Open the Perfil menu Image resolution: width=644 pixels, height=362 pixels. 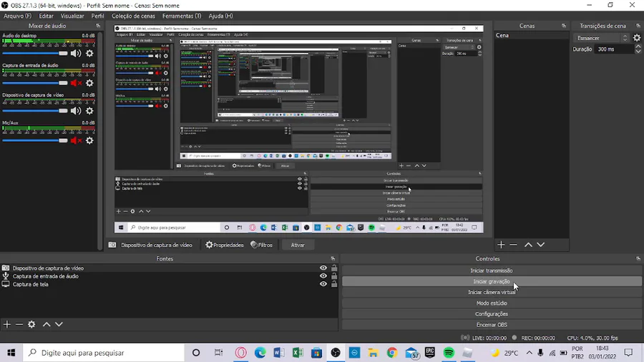(97, 16)
